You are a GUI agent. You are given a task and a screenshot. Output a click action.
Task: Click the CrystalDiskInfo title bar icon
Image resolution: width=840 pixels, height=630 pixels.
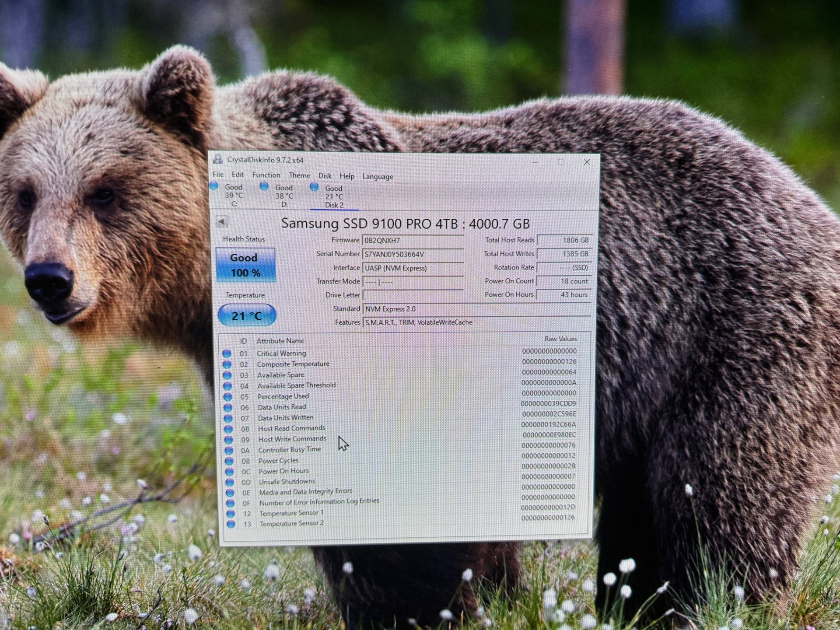click(217, 160)
